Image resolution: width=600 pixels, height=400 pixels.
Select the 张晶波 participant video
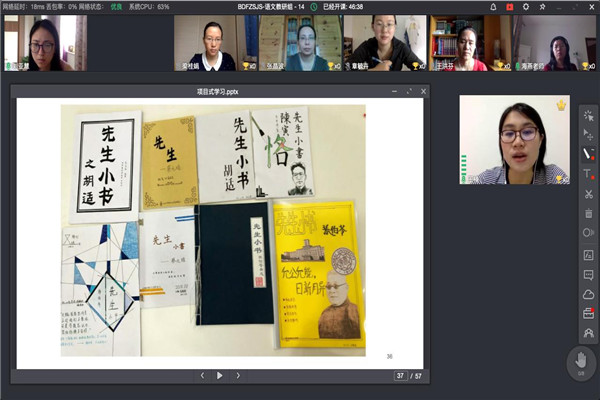300,43
